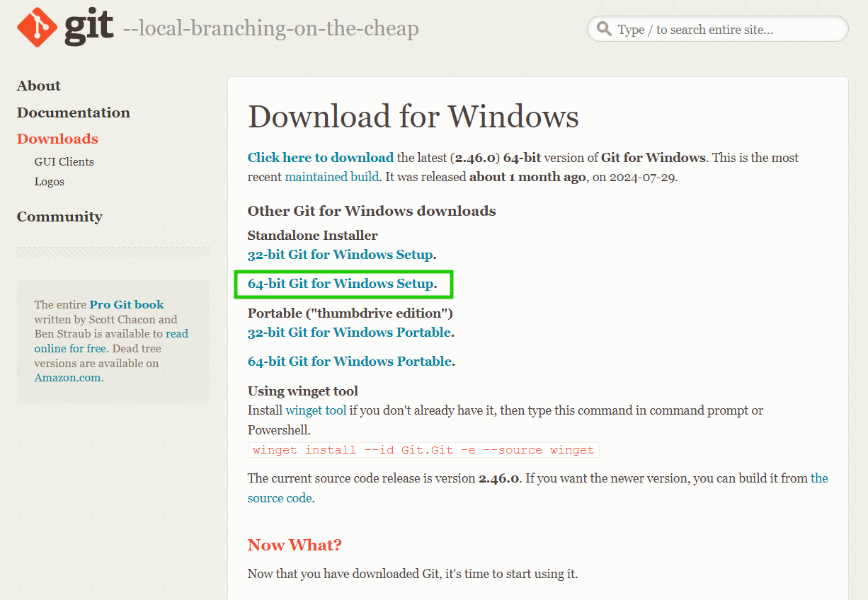This screenshot has width=868, height=600.
Task: Open the About menu item
Action: (x=39, y=86)
